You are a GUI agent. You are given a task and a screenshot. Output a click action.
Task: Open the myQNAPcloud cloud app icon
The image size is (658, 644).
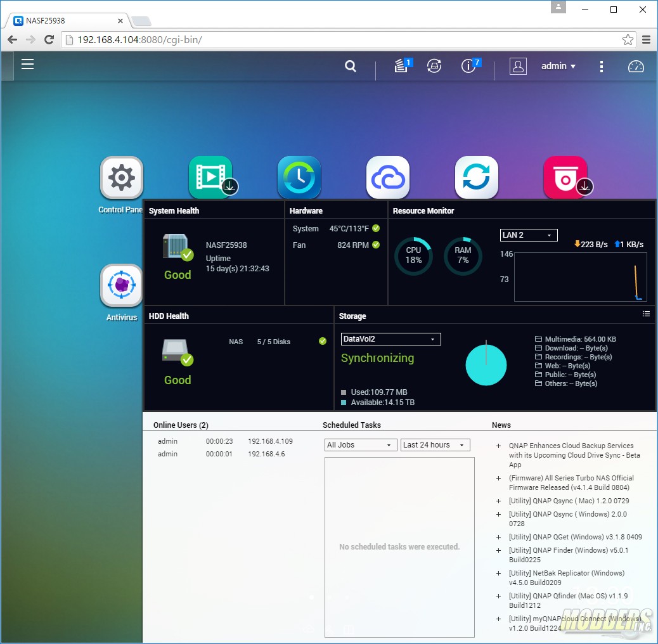tap(388, 177)
